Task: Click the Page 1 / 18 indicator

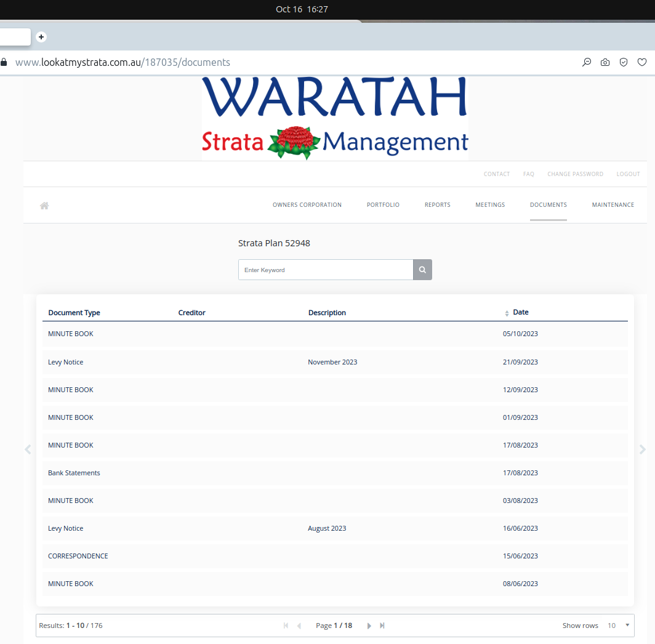Action: [x=334, y=626]
